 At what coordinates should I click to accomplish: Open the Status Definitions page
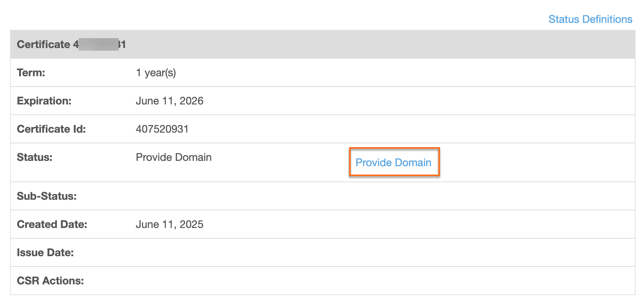click(590, 19)
